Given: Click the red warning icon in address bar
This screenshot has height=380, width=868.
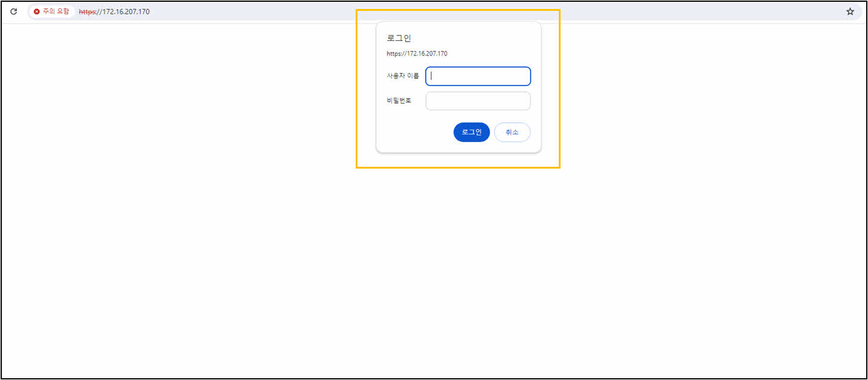Looking at the screenshot, I should [x=37, y=11].
